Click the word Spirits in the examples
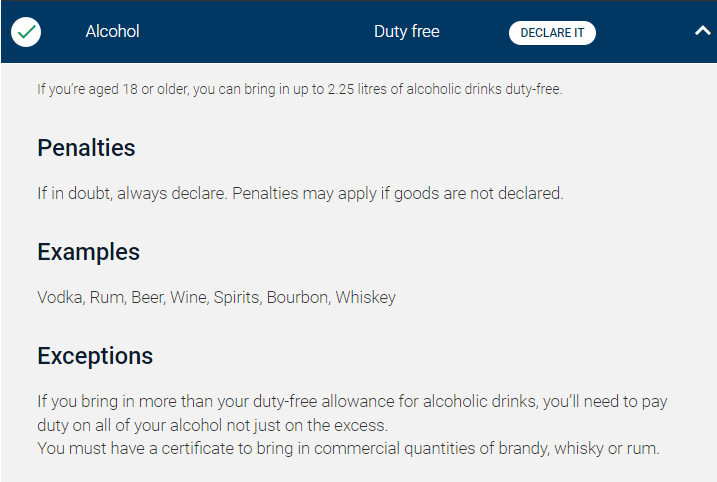 pos(238,298)
